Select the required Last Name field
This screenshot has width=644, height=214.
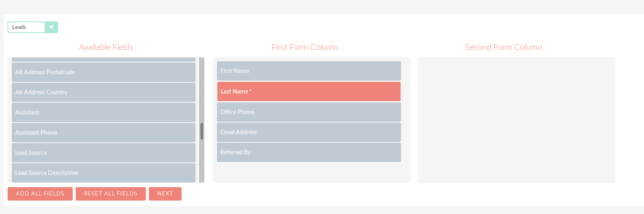(x=309, y=91)
